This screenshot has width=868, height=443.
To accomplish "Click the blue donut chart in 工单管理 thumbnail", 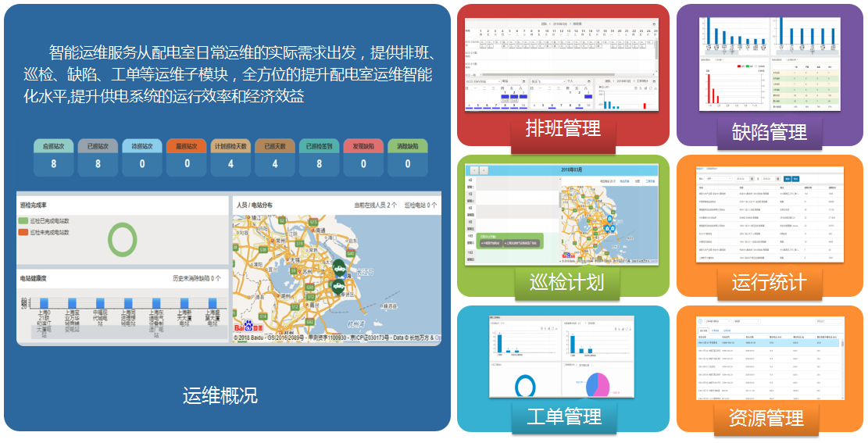I will pyautogui.click(x=525, y=385).
